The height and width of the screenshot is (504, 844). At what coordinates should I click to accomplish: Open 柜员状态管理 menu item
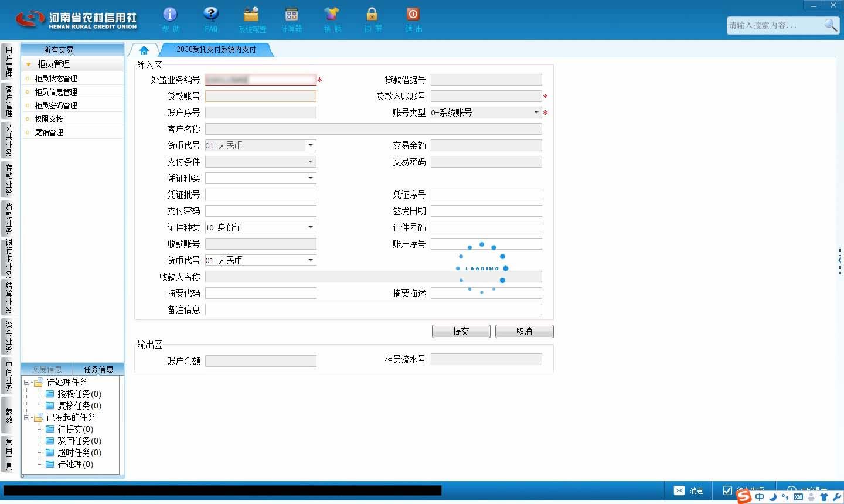(x=56, y=79)
